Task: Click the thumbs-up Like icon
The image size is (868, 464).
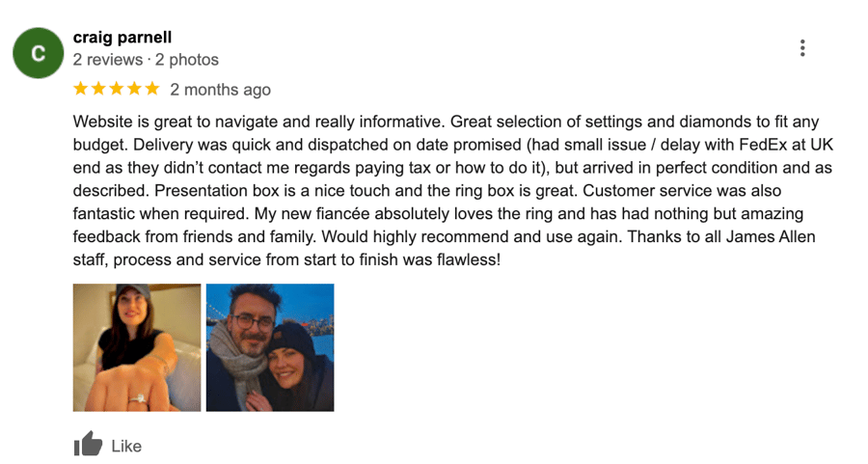Action: tap(88, 444)
